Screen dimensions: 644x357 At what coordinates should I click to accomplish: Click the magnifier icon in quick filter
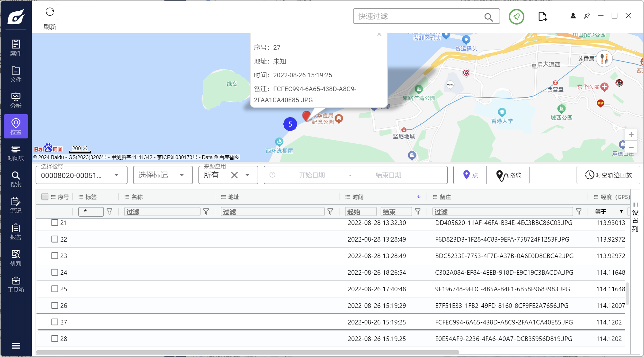coord(489,17)
